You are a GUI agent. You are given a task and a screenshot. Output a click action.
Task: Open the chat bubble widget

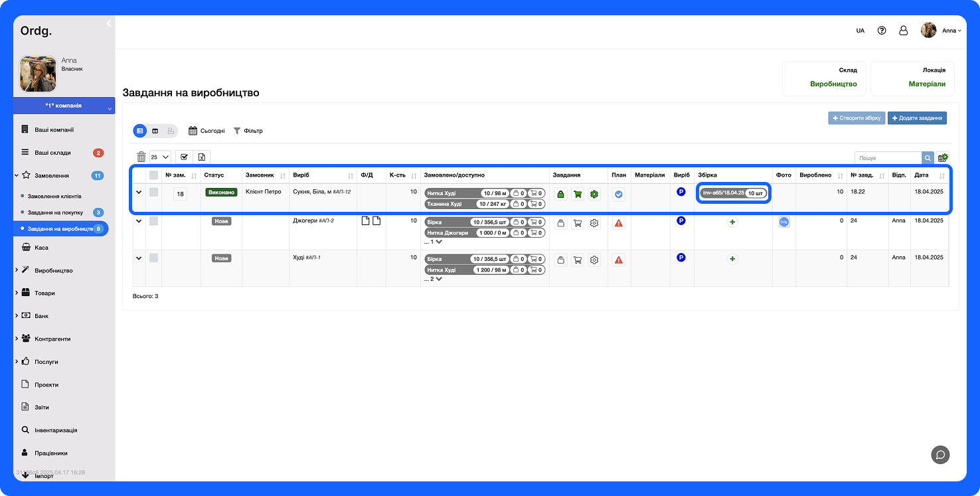click(940, 455)
